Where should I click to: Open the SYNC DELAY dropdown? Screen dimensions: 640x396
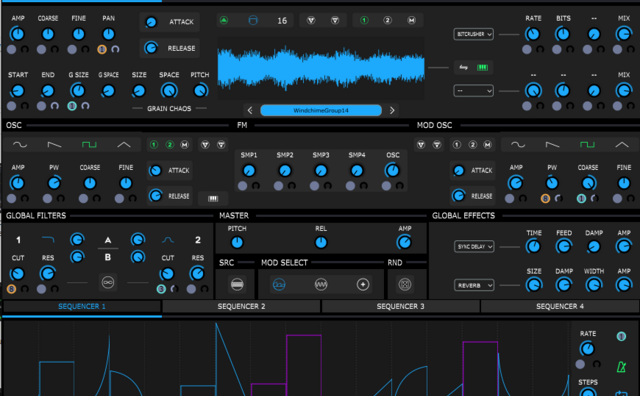point(473,247)
